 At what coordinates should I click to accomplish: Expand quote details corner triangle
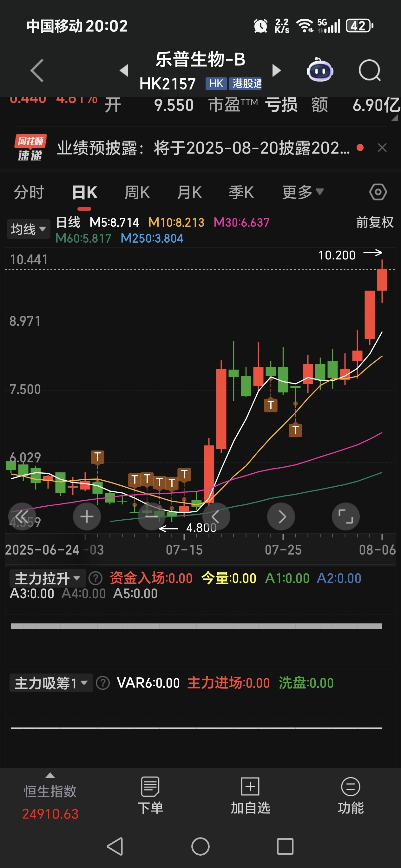point(395,118)
